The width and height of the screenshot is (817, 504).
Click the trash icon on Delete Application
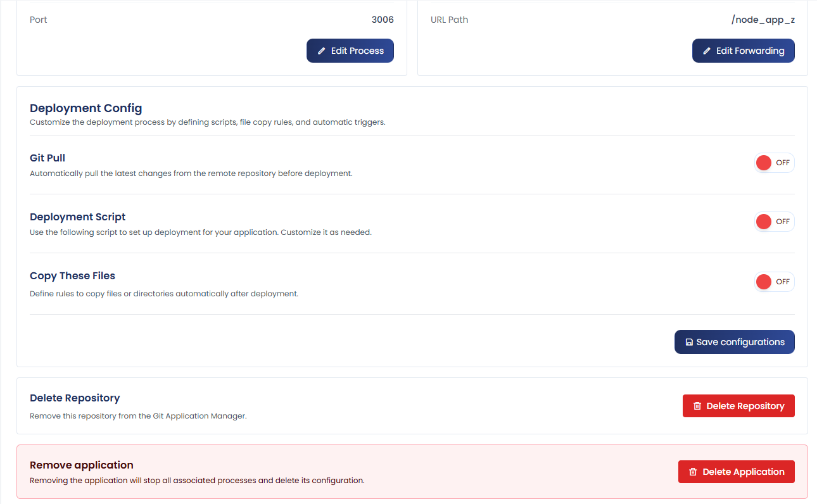click(693, 472)
